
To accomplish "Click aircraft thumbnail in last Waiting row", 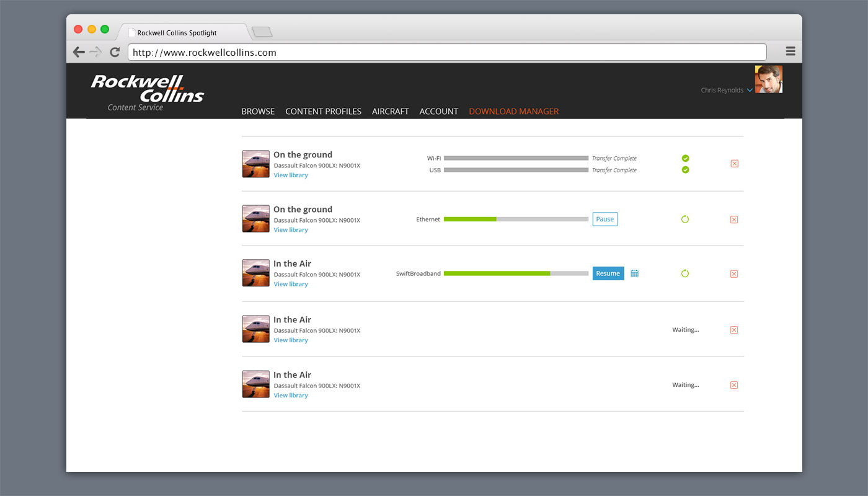I will coord(255,384).
